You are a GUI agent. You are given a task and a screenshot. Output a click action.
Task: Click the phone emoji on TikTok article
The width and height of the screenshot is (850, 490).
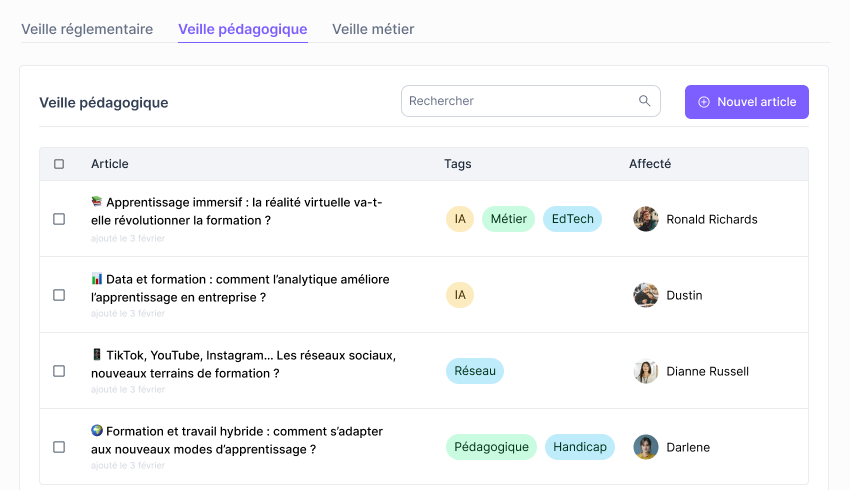(96, 354)
